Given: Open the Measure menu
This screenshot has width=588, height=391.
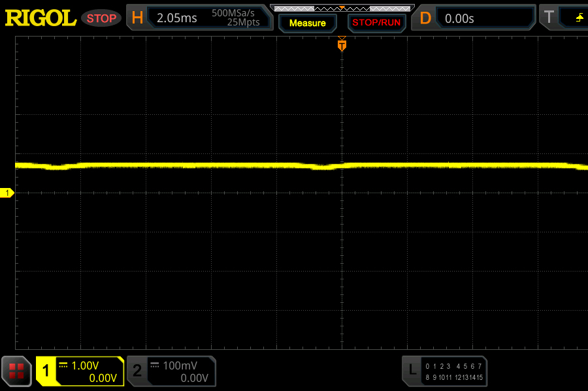Looking at the screenshot, I should [308, 23].
